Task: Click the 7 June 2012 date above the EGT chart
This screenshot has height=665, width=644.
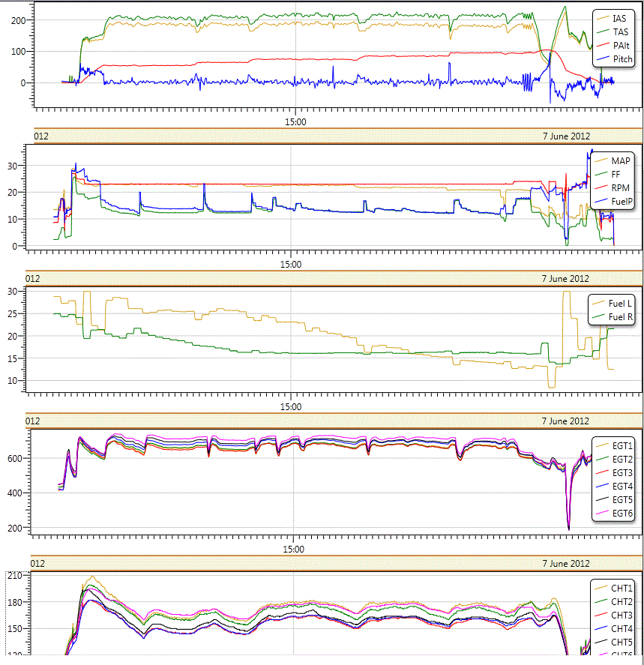Action: [x=566, y=421]
